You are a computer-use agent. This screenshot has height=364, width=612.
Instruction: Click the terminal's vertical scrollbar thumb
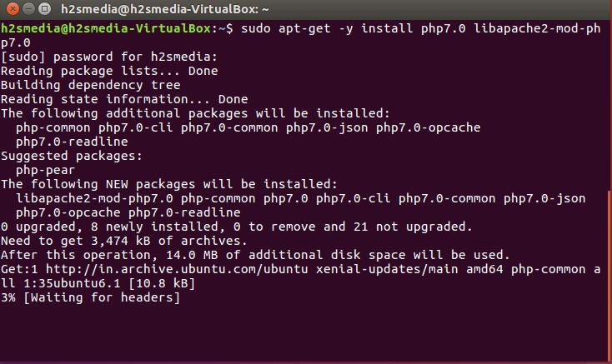610,274
